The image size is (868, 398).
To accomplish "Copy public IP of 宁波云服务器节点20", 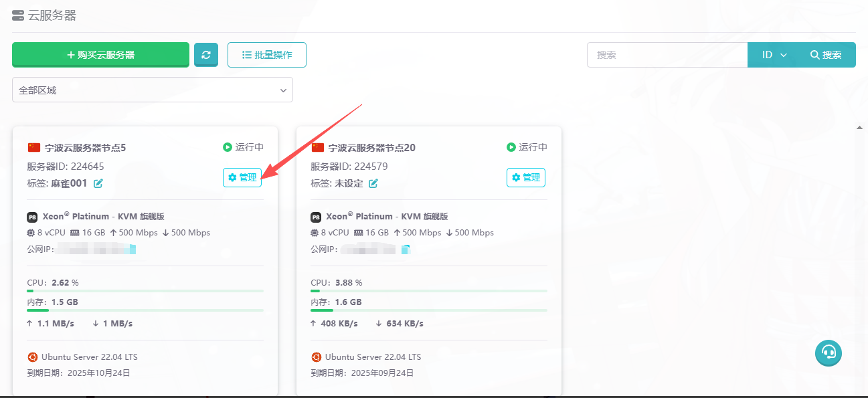I will (x=406, y=250).
